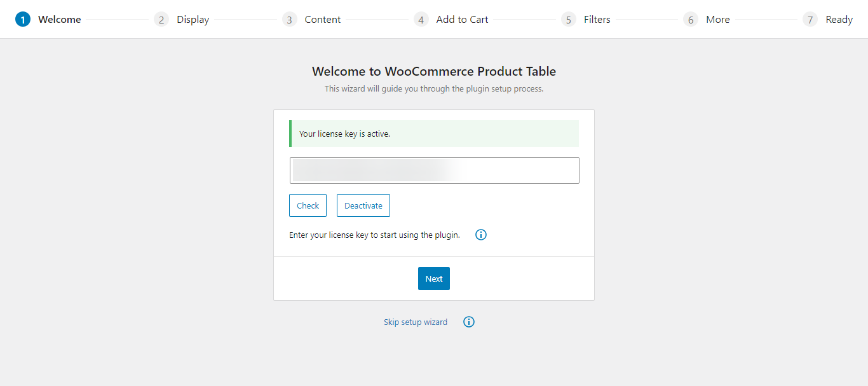Click the 'Welcome to WooCommerce Product Table' heading
The width and height of the screenshot is (868, 386).
click(434, 71)
